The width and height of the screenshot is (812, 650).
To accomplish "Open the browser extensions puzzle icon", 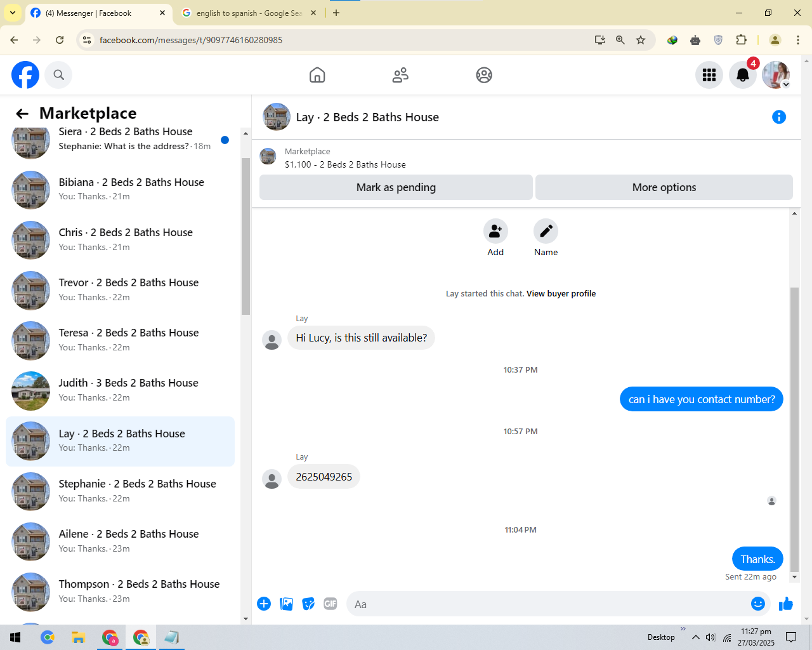I will [x=741, y=40].
